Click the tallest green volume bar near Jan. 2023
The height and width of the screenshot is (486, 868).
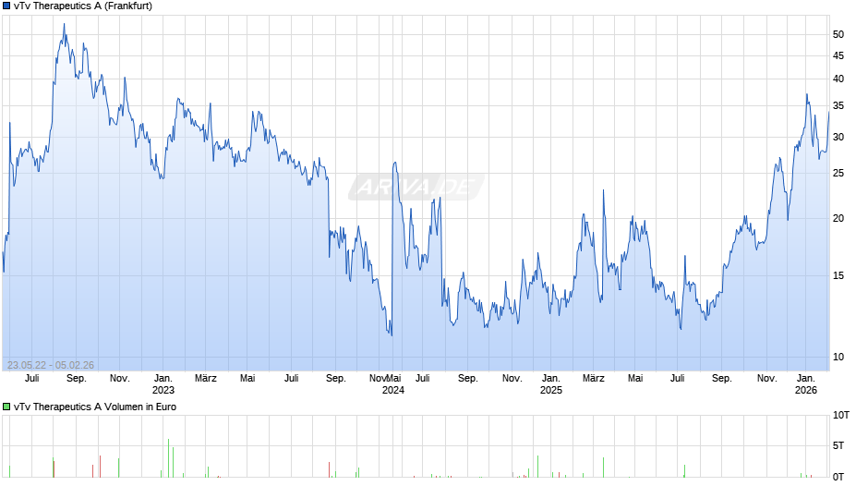tap(168, 457)
